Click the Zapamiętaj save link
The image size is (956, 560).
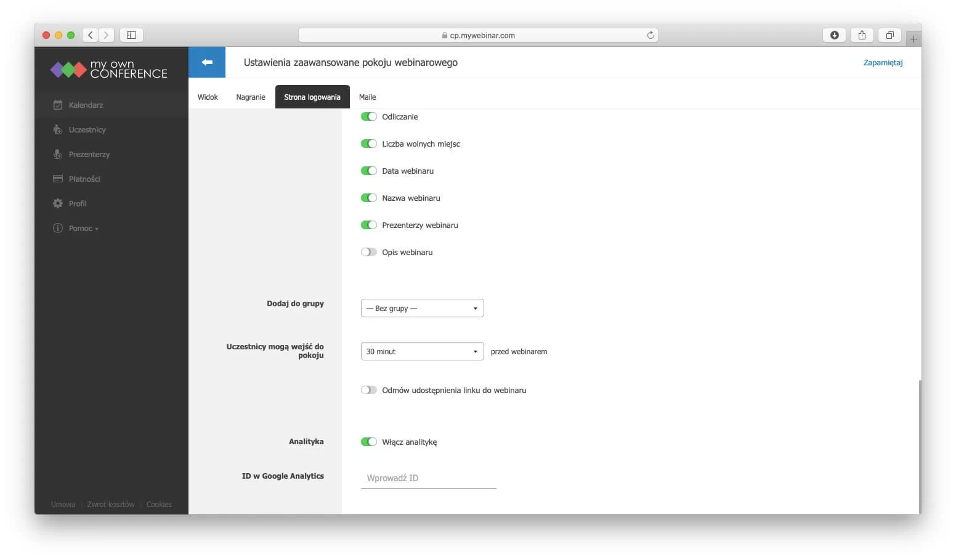[x=883, y=63]
